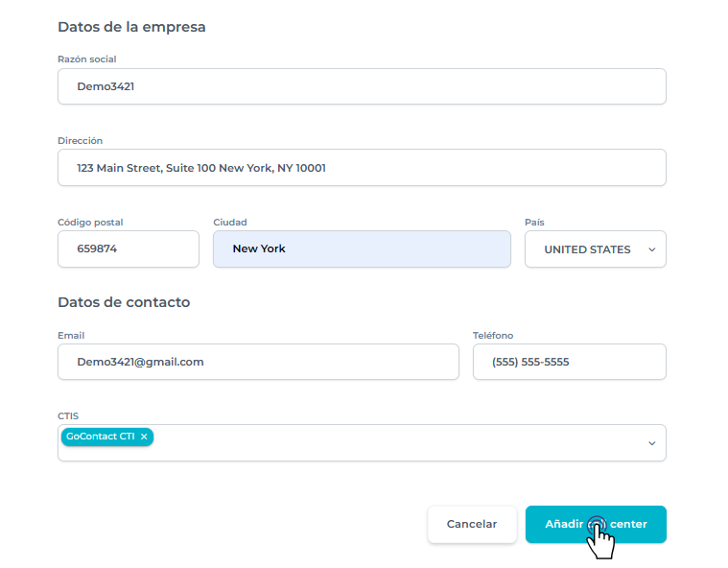
Task: Focus the Dirección address field
Action: pos(362,168)
